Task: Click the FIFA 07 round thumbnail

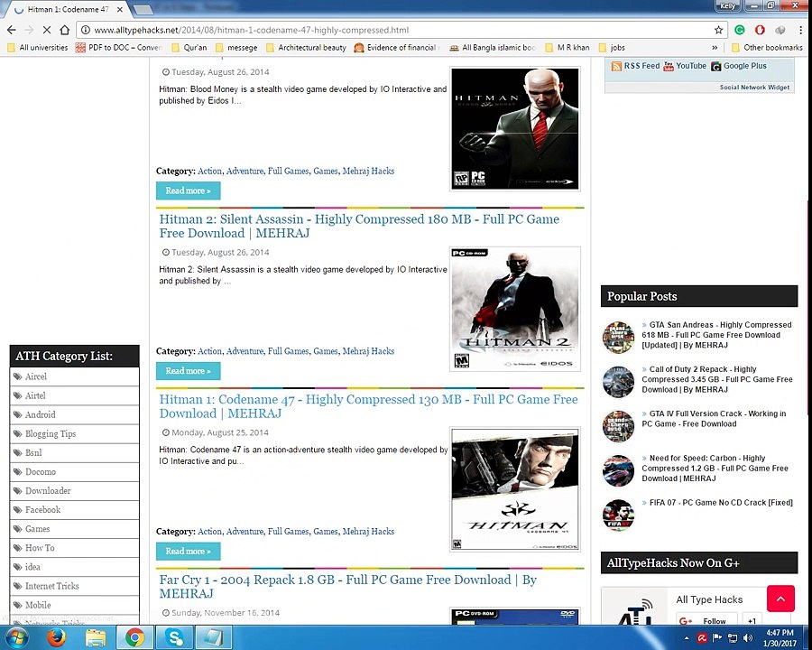Action: pyautogui.click(x=618, y=515)
